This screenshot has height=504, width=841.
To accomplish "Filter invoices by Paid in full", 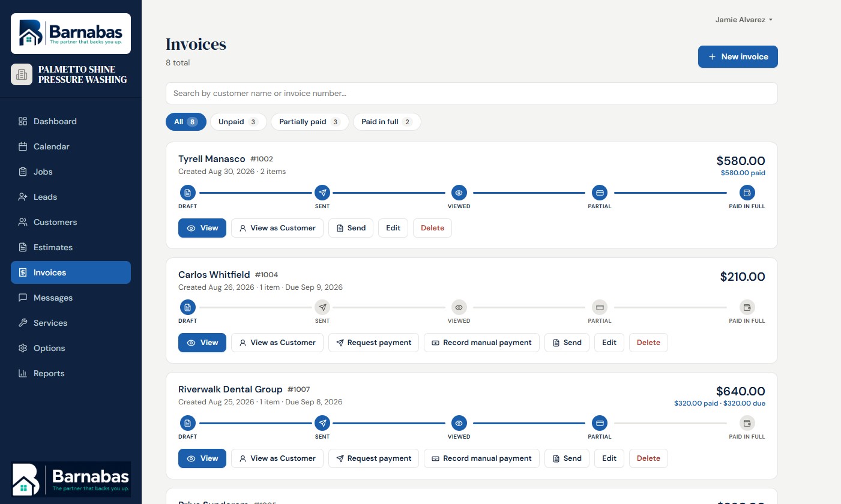I will click(387, 122).
